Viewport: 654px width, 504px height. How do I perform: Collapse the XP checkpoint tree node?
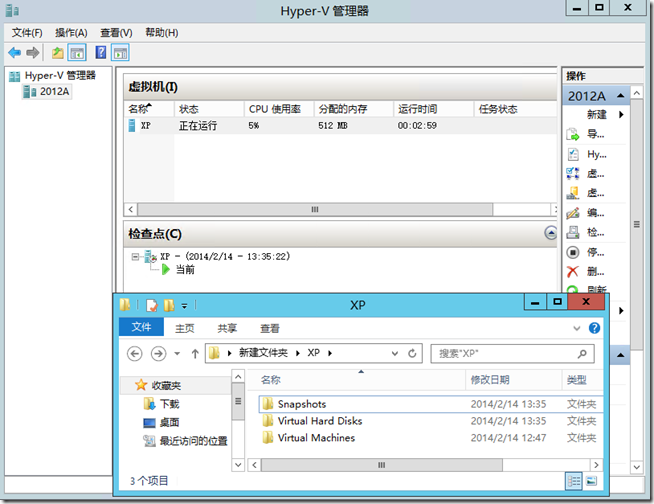click(x=135, y=257)
